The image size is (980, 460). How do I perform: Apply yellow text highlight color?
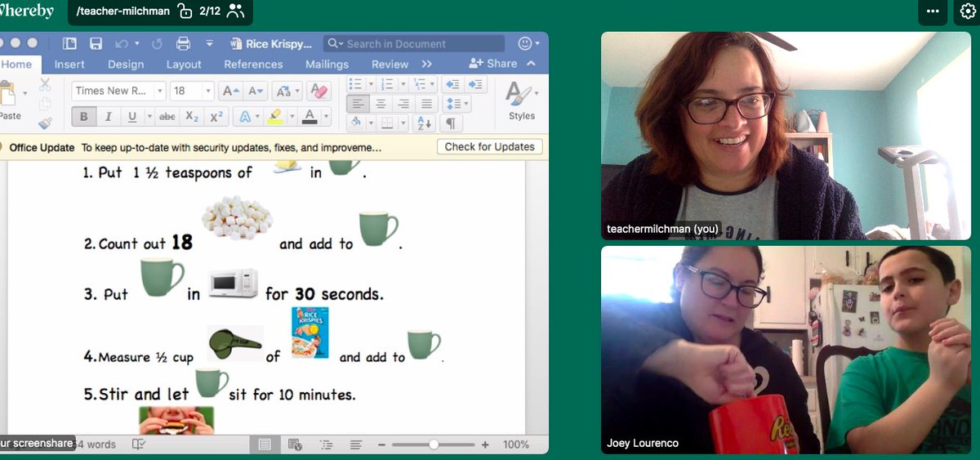(275, 117)
